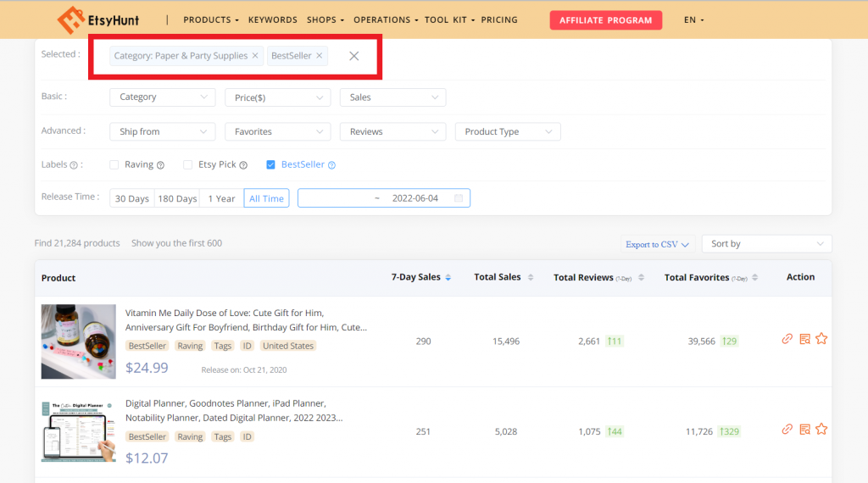Select the 30 Days release time

tap(131, 198)
